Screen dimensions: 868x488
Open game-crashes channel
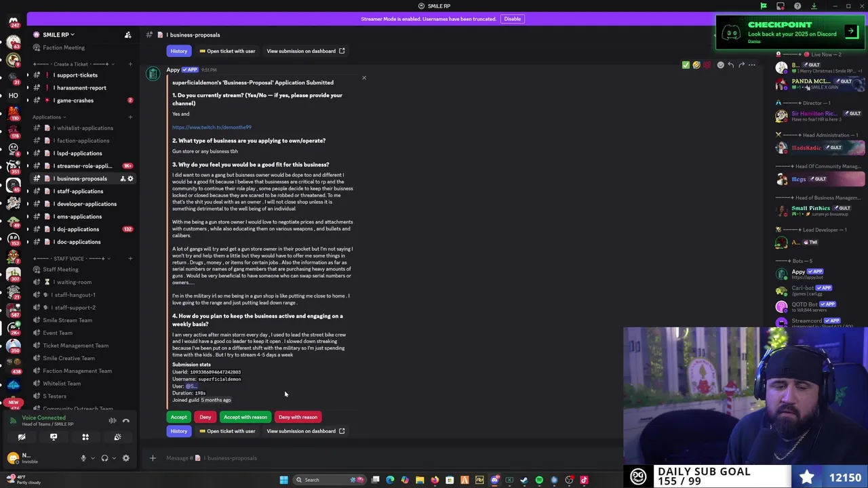coord(81,100)
